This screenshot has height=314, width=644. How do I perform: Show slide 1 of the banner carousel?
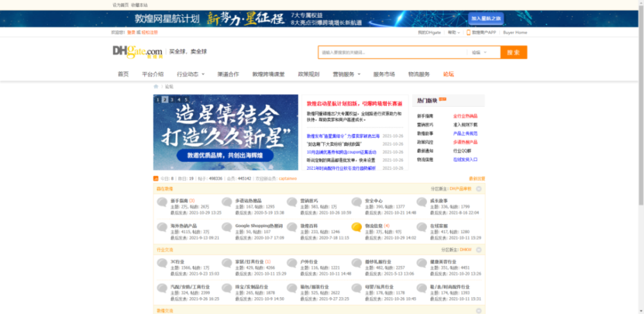(x=157, y=99)
